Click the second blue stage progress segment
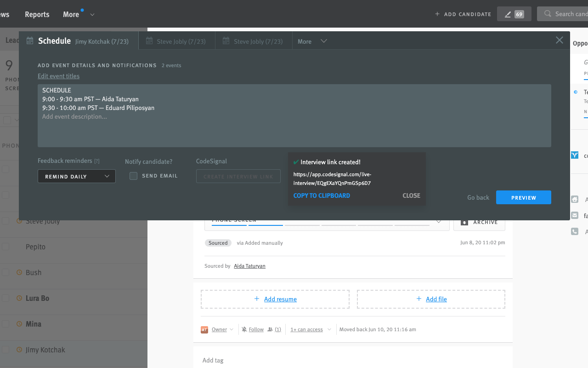 (x=266, y=224)
